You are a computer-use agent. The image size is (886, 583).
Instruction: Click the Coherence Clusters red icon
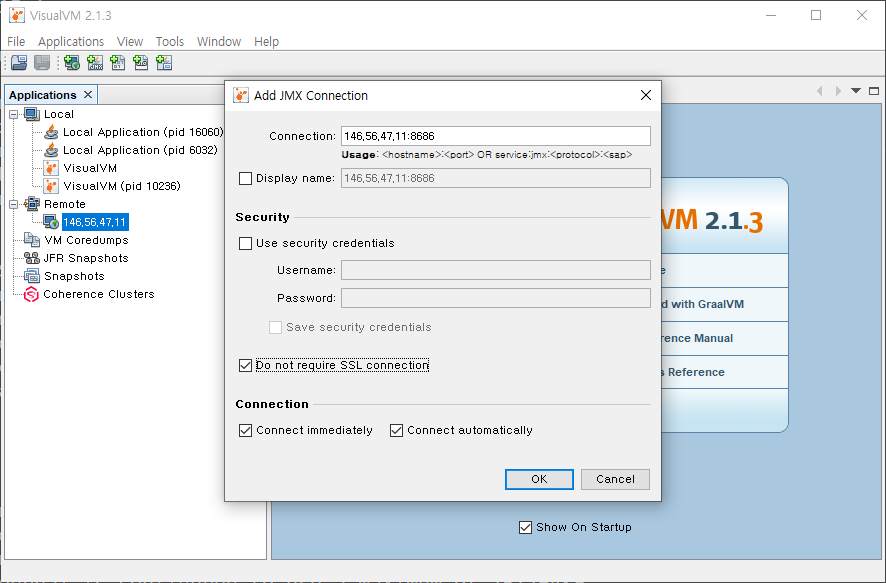click(x=31, y=294)
